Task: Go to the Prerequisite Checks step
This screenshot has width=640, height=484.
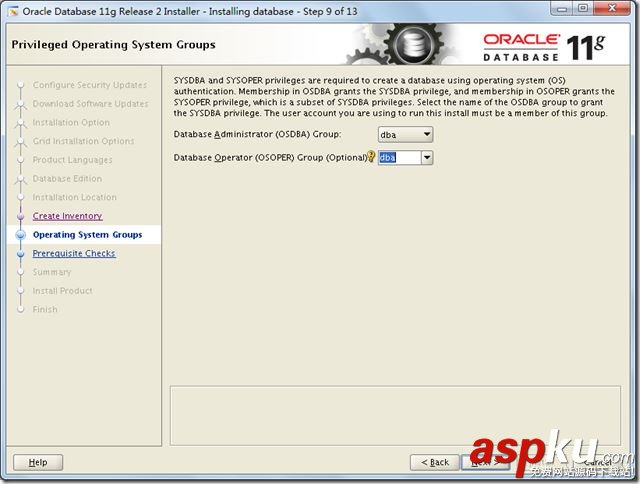Action: [74, 253]
